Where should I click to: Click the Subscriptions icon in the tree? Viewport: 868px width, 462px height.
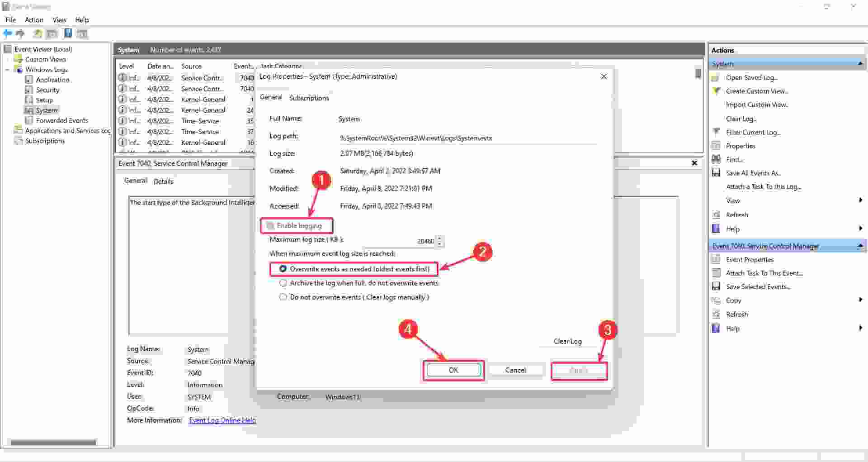18,141
